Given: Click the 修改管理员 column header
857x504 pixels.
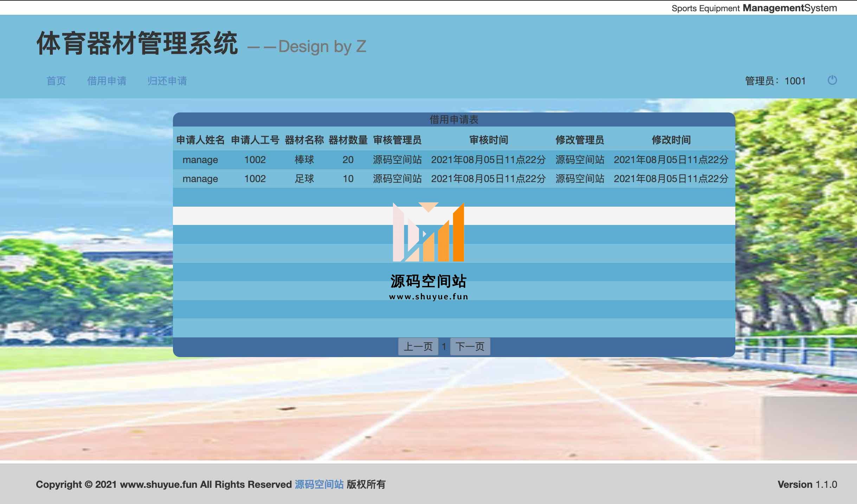Looking at the screenshot, I should coord(580,140).
